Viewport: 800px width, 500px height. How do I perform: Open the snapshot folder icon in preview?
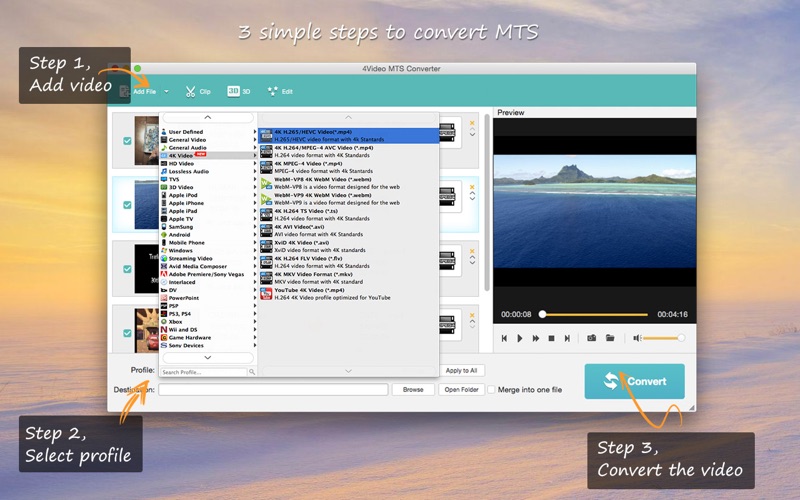point(610,338)
